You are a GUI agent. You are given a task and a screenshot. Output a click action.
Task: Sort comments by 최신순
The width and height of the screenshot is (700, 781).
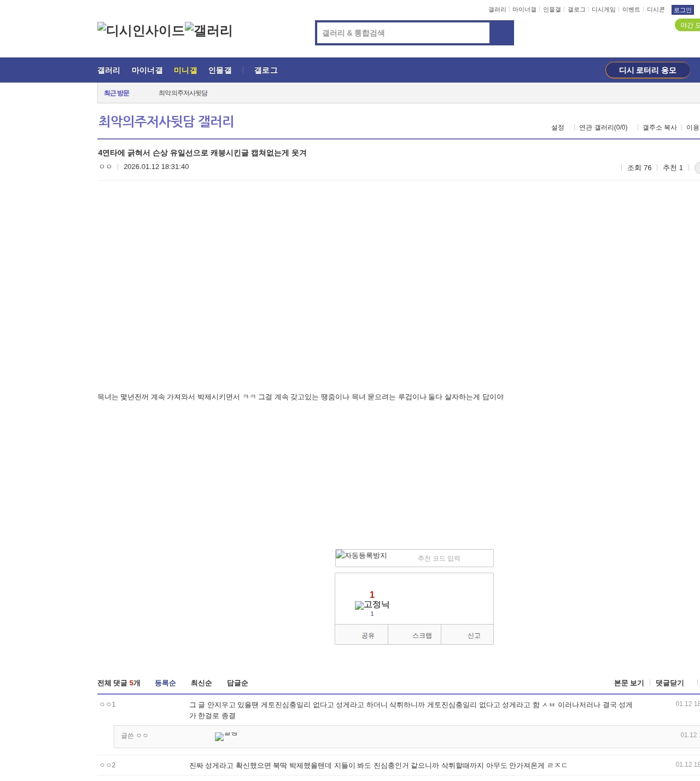201,683
